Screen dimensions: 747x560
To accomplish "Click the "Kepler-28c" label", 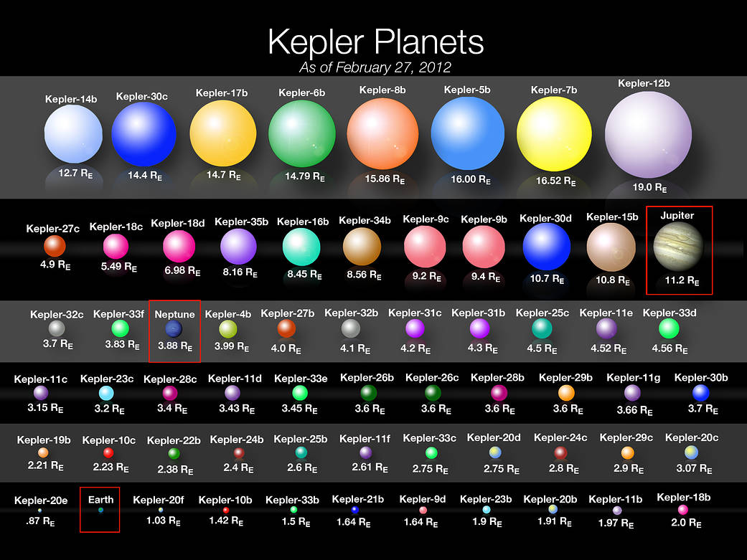I will tap(170, 379).
